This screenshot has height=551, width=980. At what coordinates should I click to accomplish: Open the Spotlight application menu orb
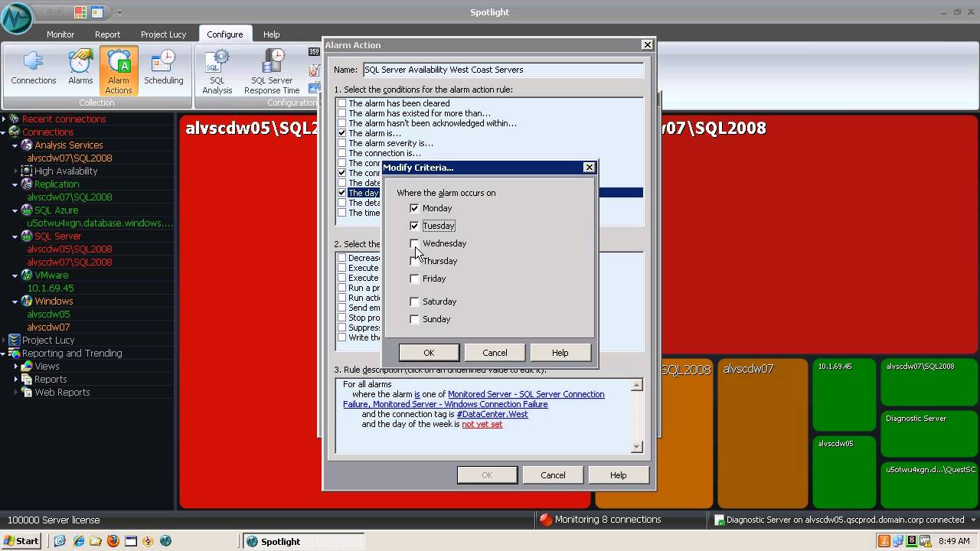point(17,18)
